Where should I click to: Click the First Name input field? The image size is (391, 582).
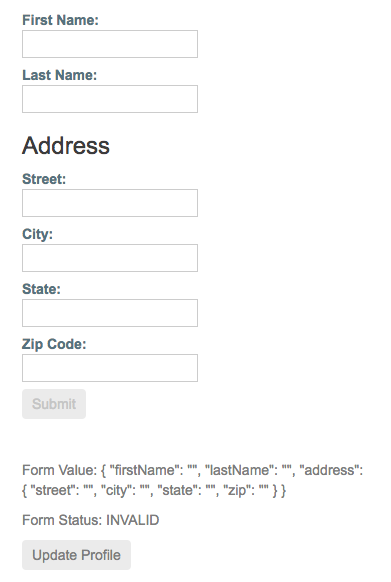110,44
